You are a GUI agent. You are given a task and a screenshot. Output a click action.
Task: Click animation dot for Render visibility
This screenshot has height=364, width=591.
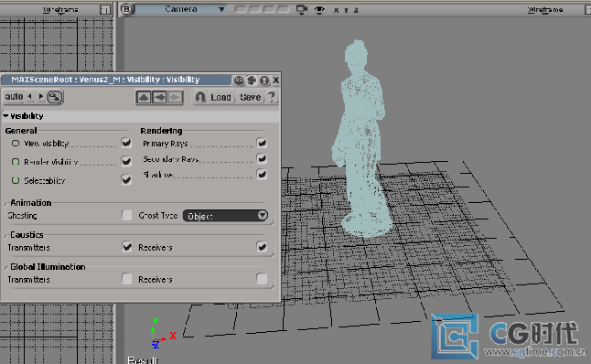click(x=16, y=162)
